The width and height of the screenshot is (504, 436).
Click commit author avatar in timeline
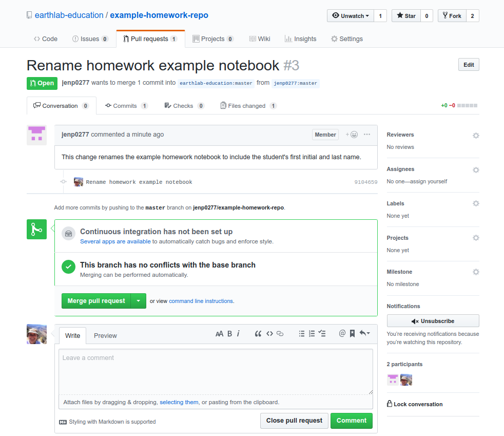79,182
